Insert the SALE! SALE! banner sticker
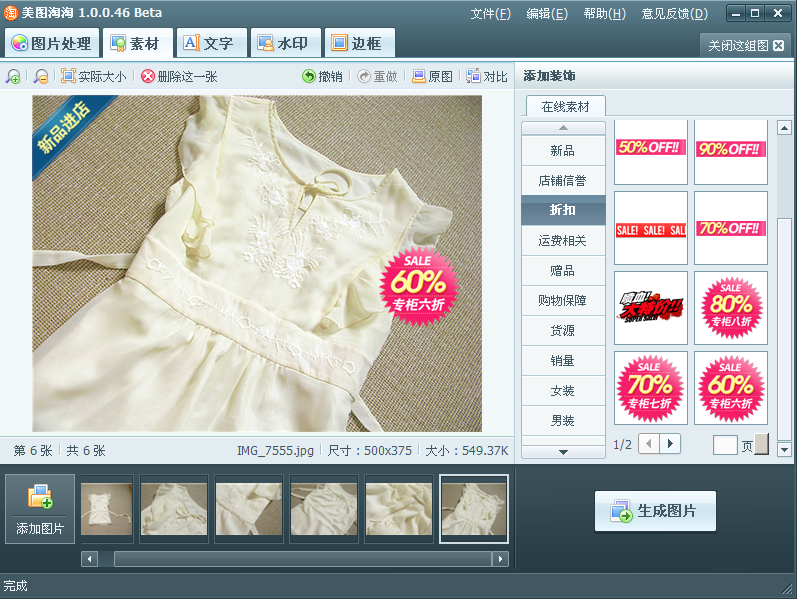The image size is (797, 599). click(x=651, y=228)
